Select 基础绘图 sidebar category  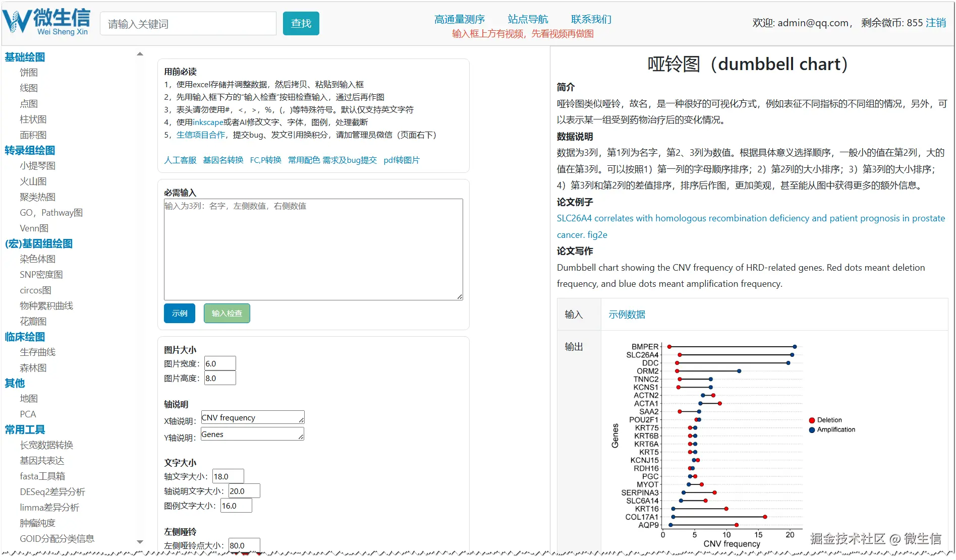25,57
